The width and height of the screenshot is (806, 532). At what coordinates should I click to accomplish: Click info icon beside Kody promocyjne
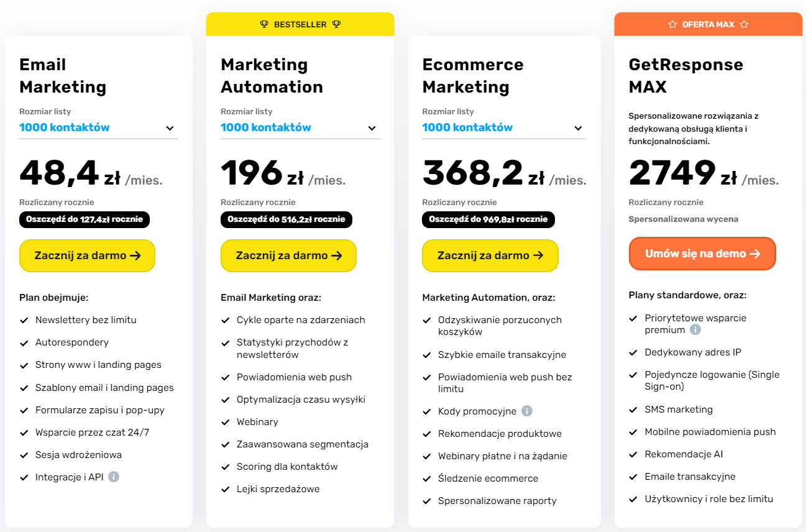(527, 411)
